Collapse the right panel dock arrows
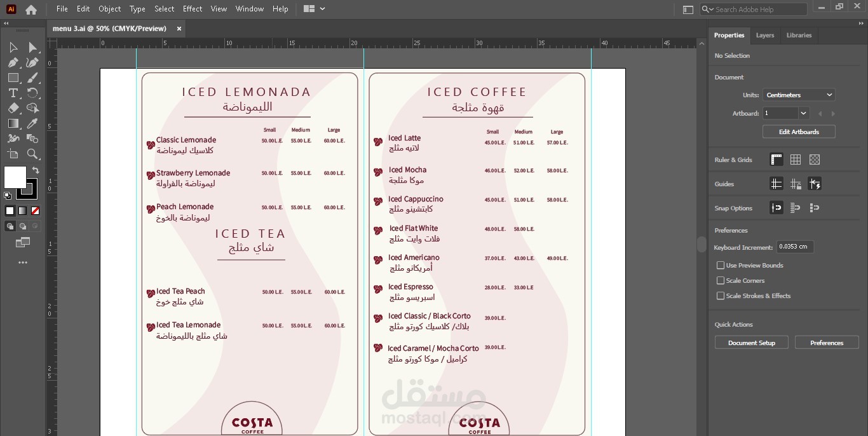This screenshot has width=868, height=436. [x=861, y=22]
